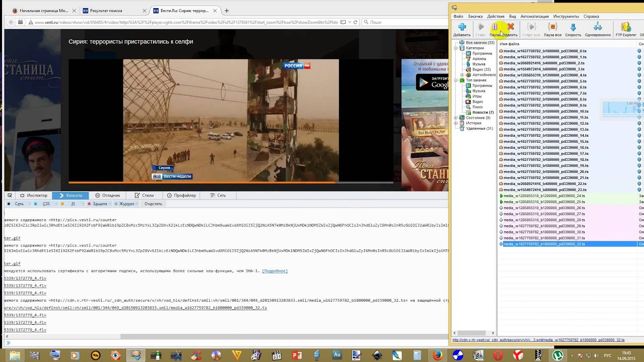Open the Справка menu

(x=591, y=16)
